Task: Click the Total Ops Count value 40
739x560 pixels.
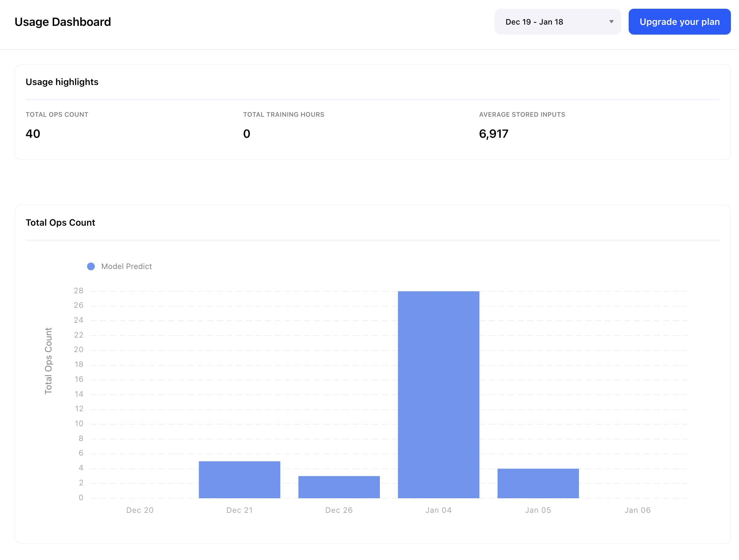Action: pyautogui.click(x=33, y=134)
